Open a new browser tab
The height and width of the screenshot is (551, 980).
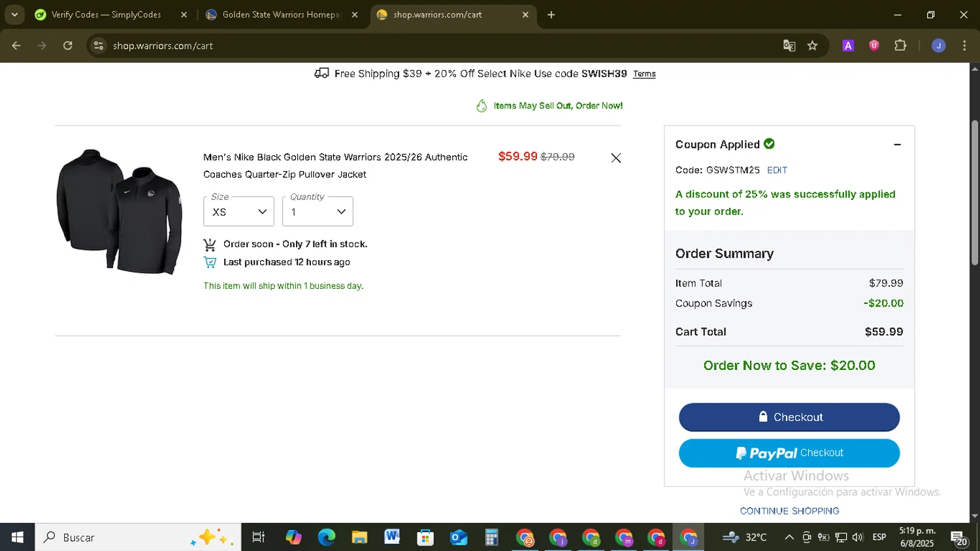[x=551, y=14]
